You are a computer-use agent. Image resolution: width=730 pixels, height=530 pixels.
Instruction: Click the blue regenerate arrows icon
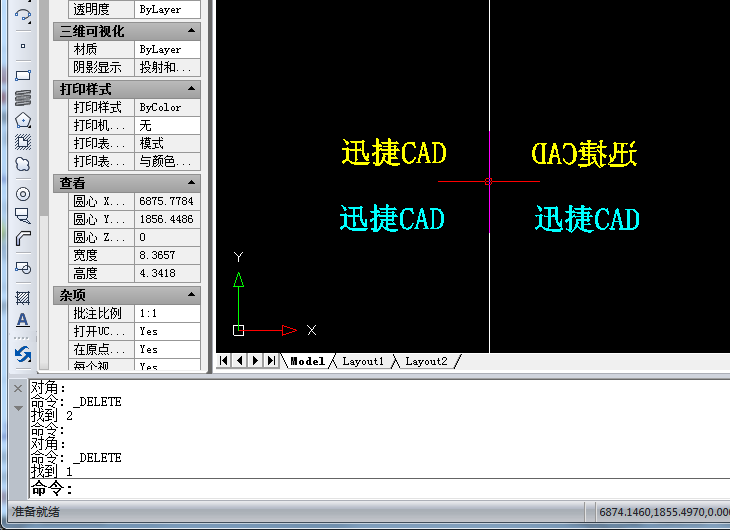coord(23,354)
